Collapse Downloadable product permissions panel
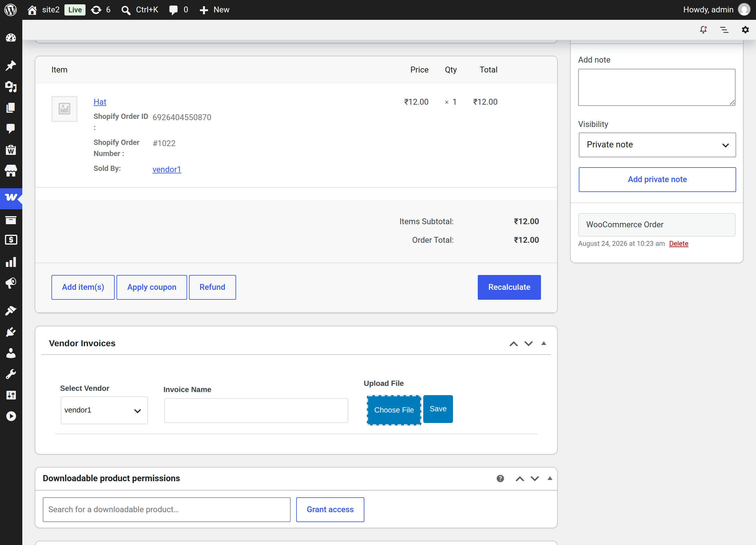Viewport: 756px width, 545px height. click(550, 478)
